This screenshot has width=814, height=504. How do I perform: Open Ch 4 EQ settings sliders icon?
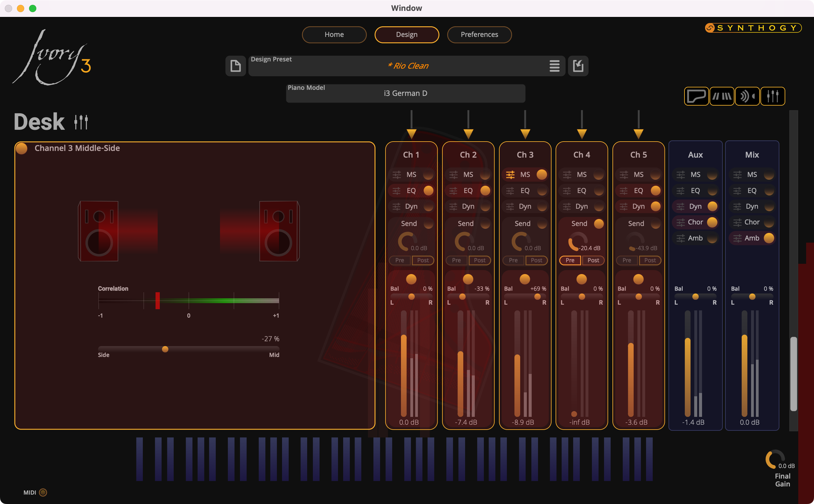click(567, 191)
